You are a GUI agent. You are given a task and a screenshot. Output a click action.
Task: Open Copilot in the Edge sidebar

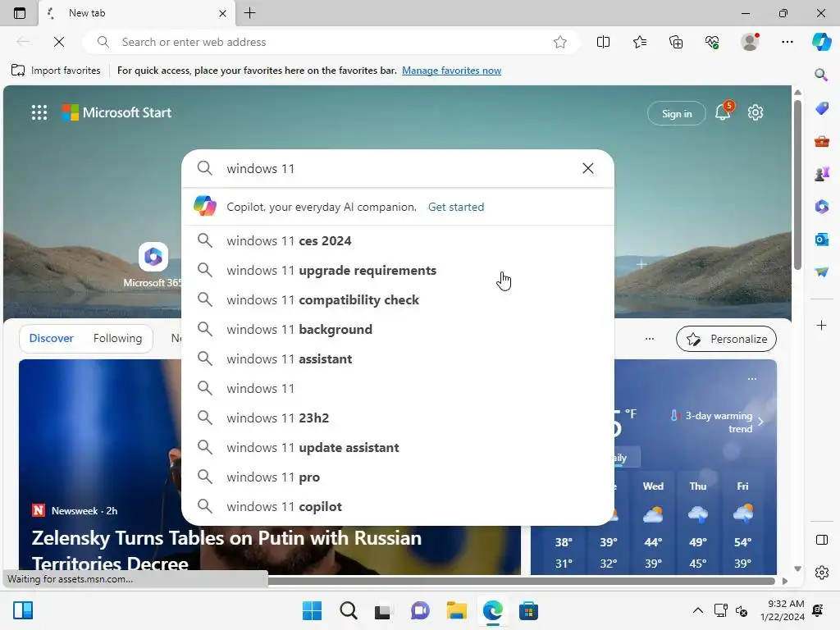click(821, 42)
